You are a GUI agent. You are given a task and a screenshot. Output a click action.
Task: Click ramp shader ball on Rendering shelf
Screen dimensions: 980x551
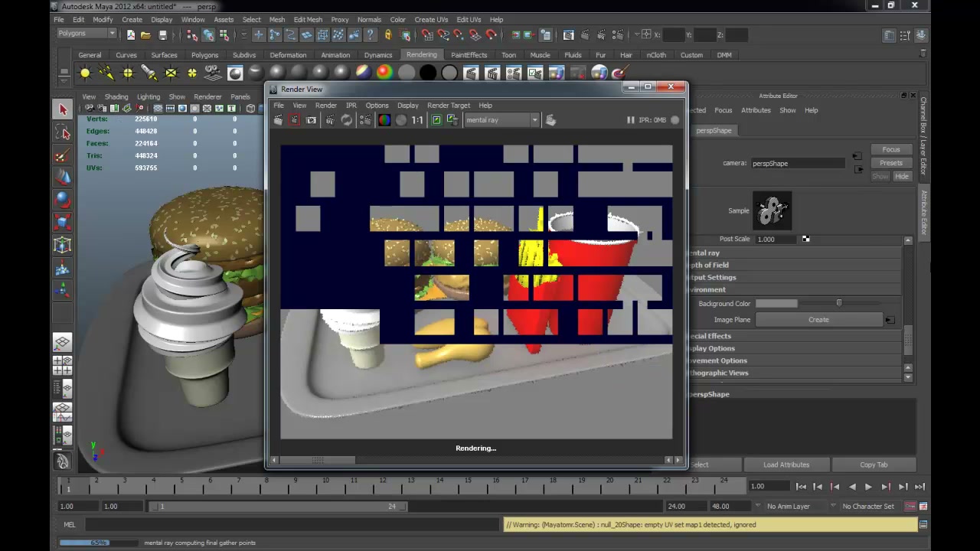(x=384, y=73)
